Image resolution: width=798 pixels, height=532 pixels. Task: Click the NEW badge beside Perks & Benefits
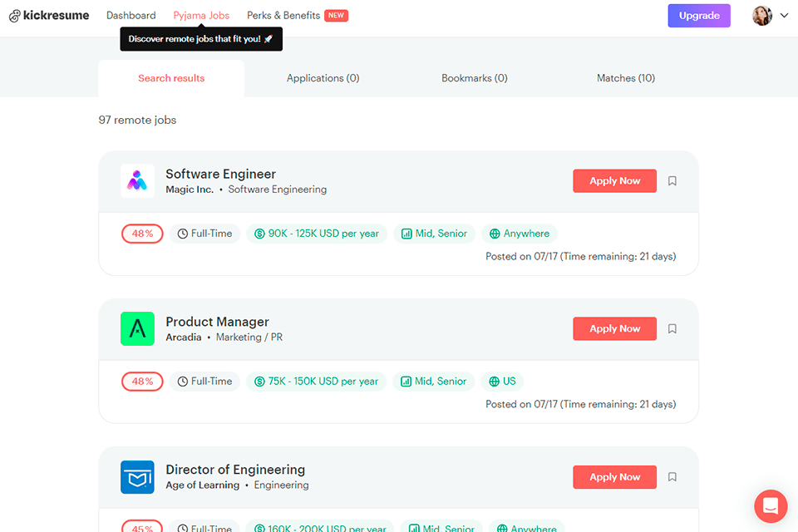pos(336,16)
